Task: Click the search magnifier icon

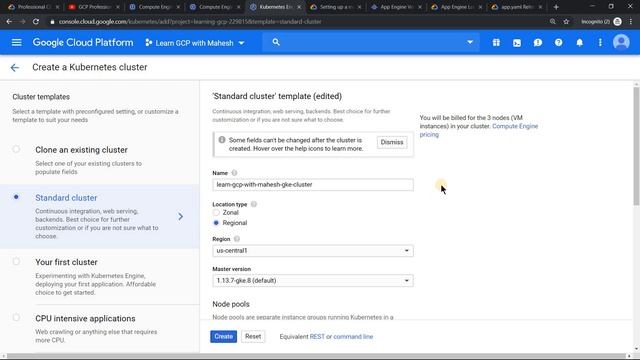Action: click(276, 42)
